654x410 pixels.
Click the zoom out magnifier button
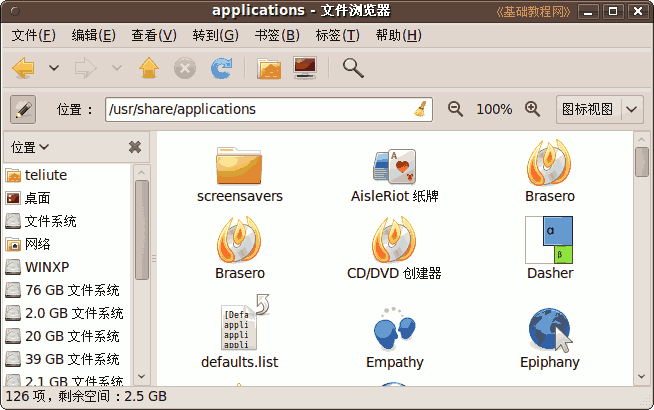[x=455, y=109]
